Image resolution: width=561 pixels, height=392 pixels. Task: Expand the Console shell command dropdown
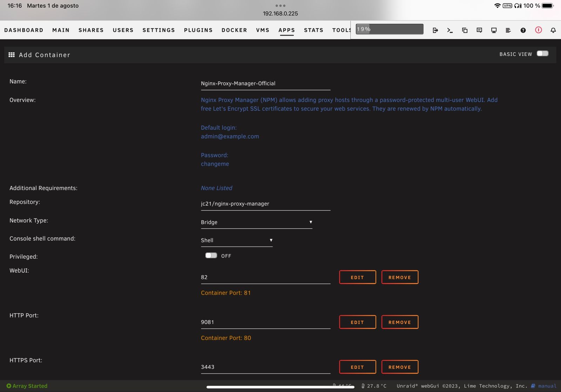click(x=237, y=241)
